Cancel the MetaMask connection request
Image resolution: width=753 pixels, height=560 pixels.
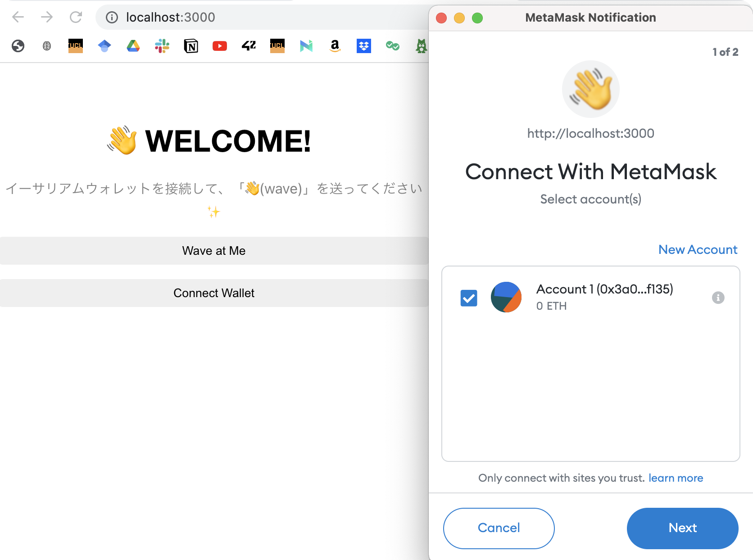point(499,528)
